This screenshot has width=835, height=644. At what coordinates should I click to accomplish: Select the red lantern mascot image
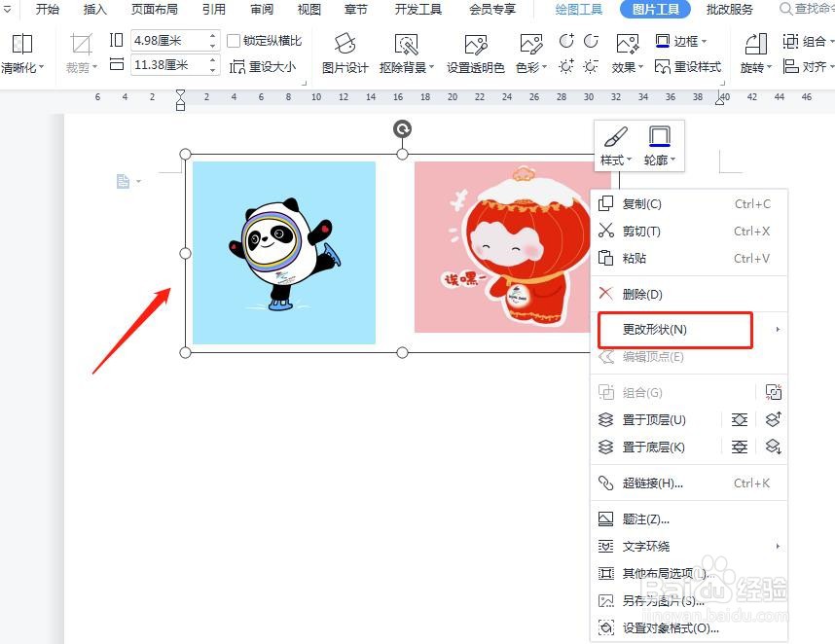(502, 247)
